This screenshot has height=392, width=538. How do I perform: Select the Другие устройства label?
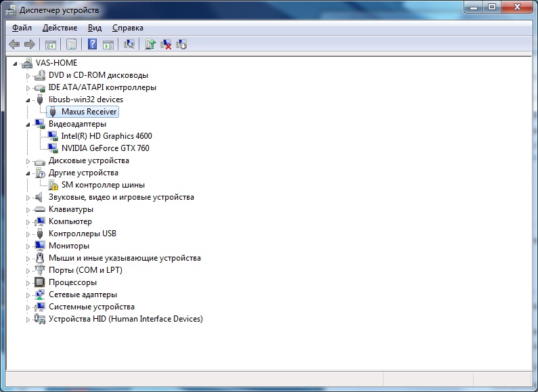pos(83,173)
